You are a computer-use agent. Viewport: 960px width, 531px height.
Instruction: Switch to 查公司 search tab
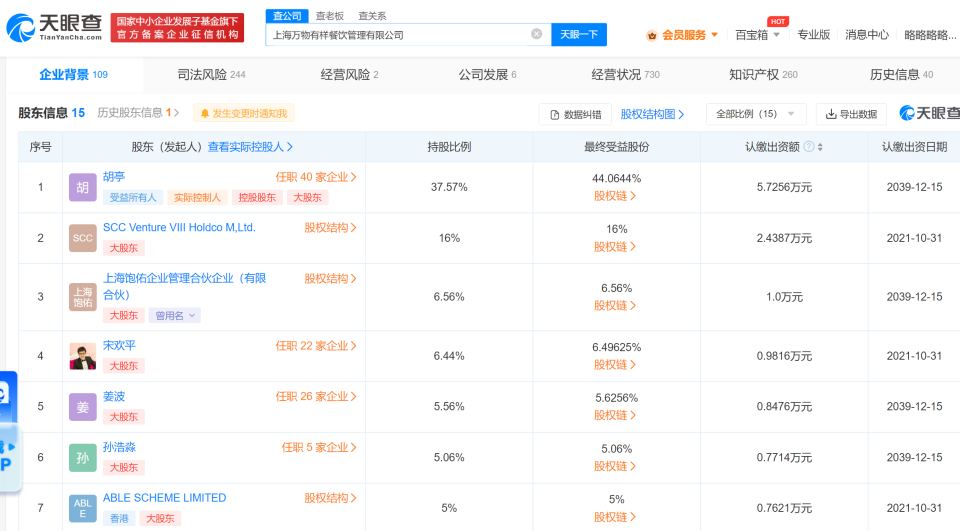287,16
